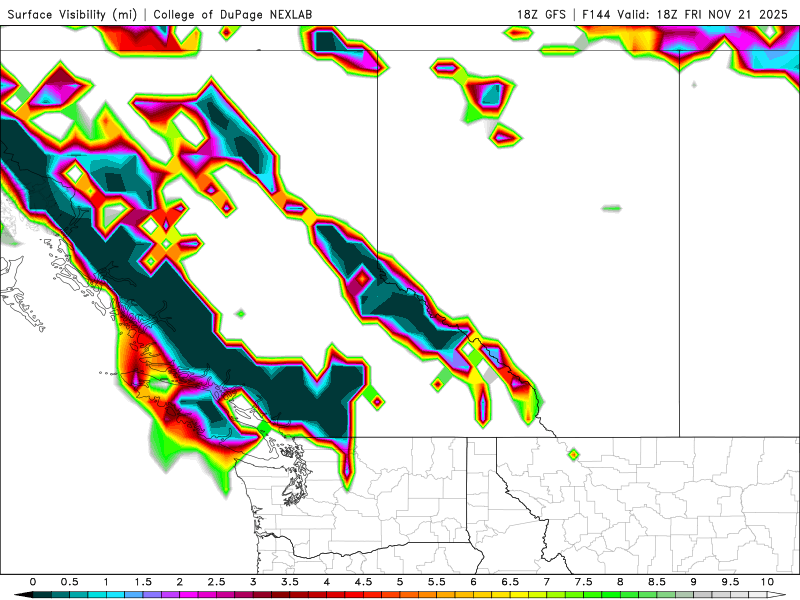Click the '18Z GFS' model run label
Image resolution: width=800 pixels, height=600 pixels.
(541, 14)
